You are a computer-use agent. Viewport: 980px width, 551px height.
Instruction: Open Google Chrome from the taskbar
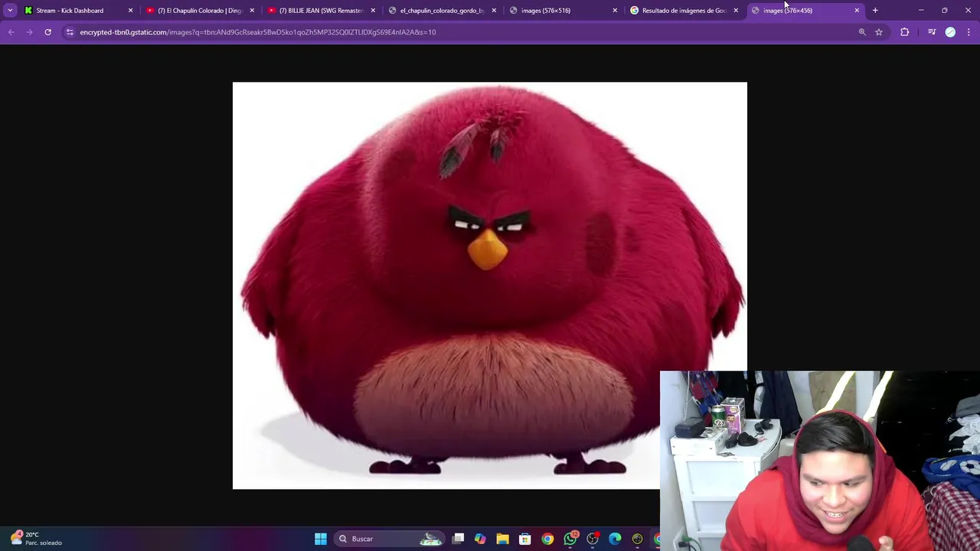click(547, 539)
